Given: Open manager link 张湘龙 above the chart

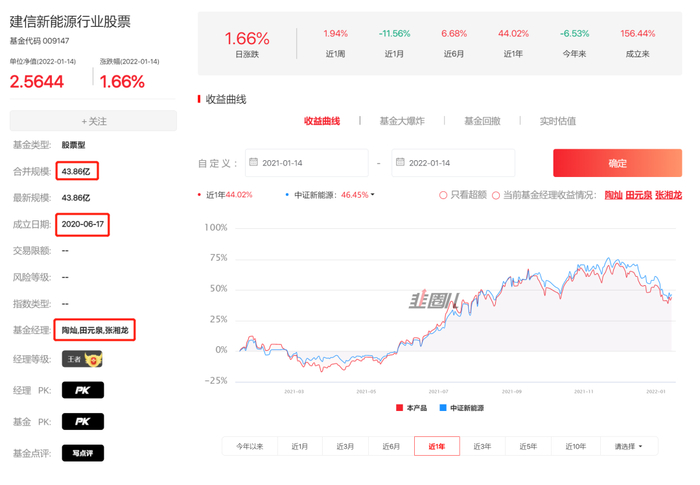Looking at the screenshot, I should point(668,195).
